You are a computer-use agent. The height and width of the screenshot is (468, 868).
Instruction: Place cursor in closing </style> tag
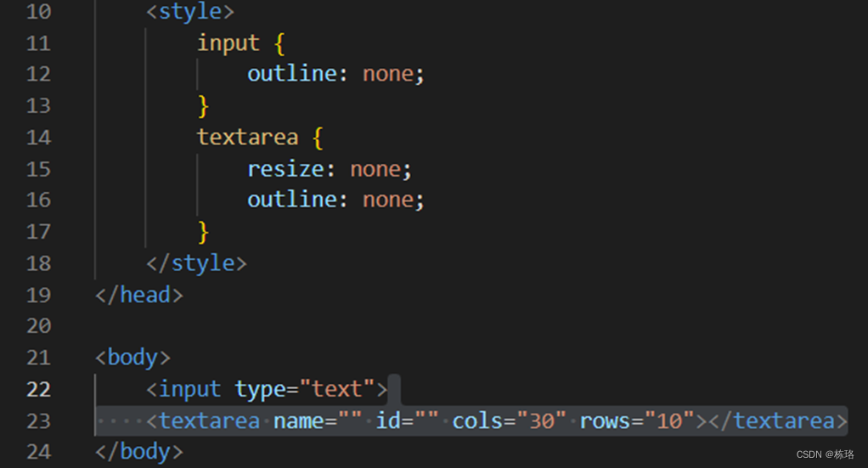(196, 263)
